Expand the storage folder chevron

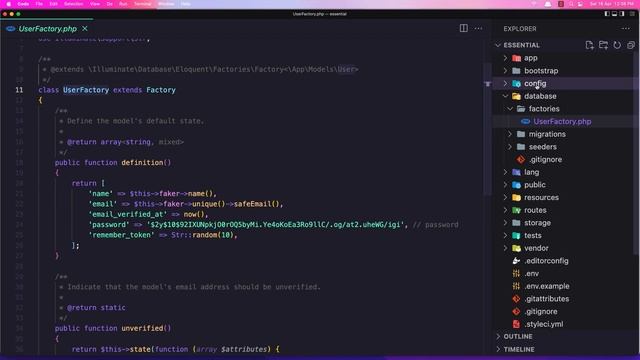coord(505,223)
